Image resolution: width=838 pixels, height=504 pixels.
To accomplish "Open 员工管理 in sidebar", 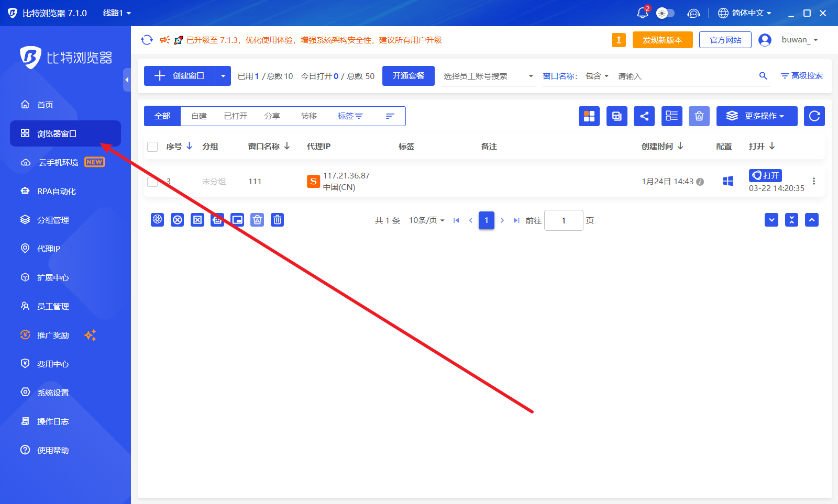I will [x=65, y=306].
